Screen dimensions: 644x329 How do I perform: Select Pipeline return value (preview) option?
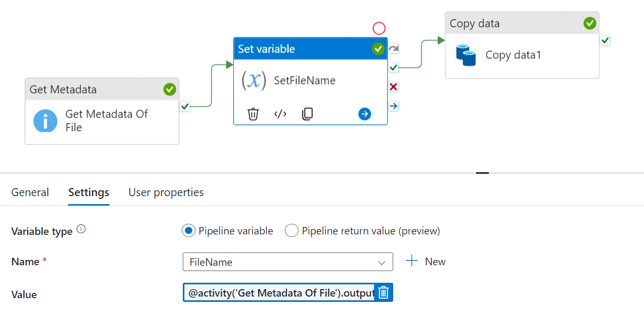click(x=292, y=231)
